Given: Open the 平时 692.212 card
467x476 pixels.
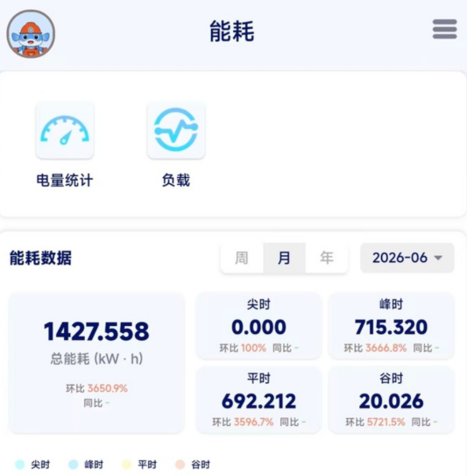Looking at the screenshot, I should (258, 400).
